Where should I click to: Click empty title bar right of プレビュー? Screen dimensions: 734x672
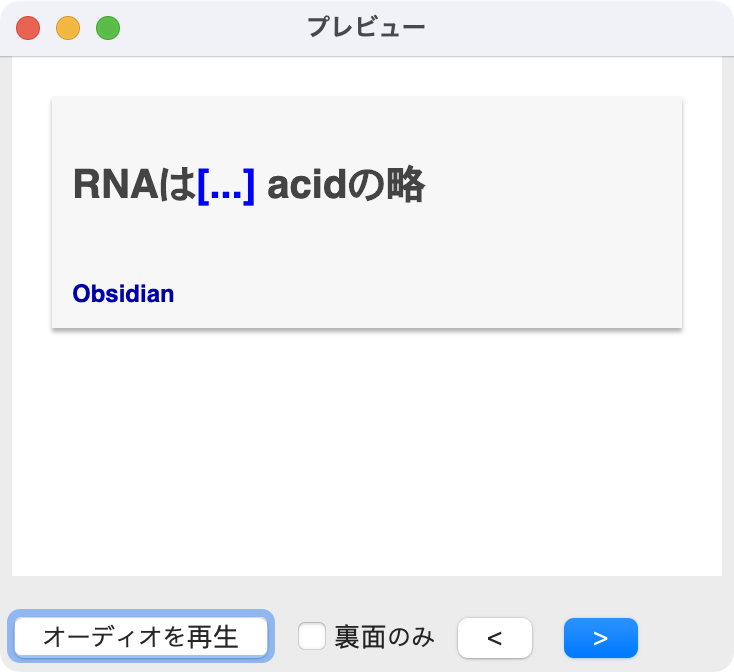pos(580,27)
